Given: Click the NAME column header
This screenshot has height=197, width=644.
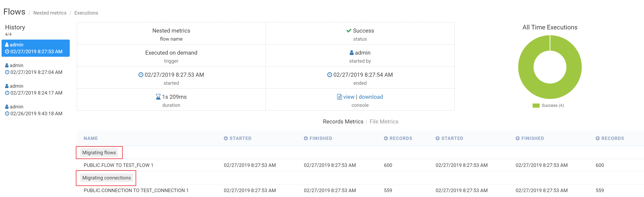Looking at the screenshot, I should [x=91, y=138].
